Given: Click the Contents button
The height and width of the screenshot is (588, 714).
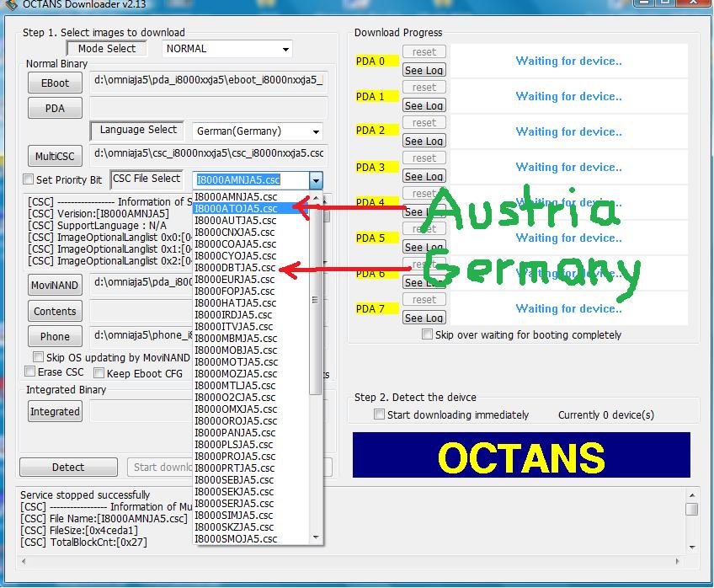Looking at the screenshot, I should [55, 312].
